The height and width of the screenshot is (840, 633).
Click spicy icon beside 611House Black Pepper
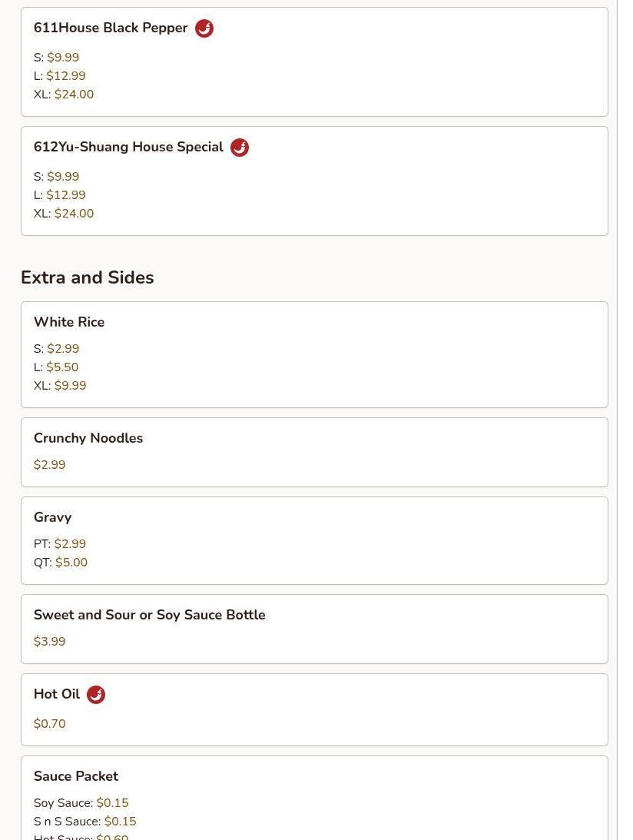pos(204,28)
